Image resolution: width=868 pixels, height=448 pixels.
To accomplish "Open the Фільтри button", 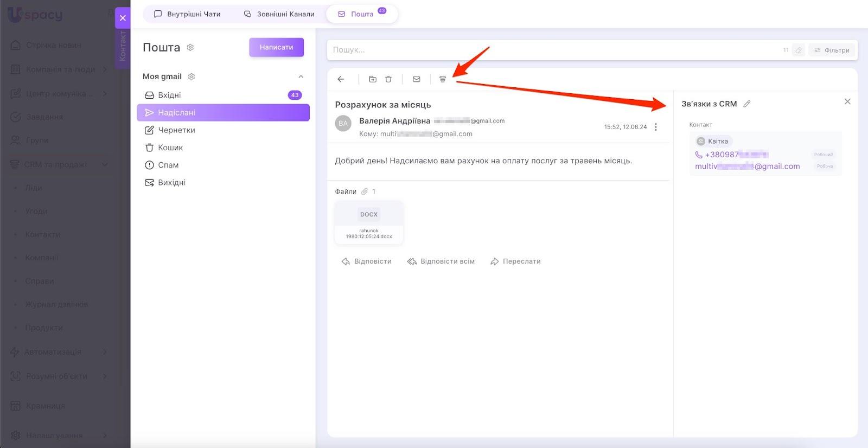I will [x=832, y=50].
